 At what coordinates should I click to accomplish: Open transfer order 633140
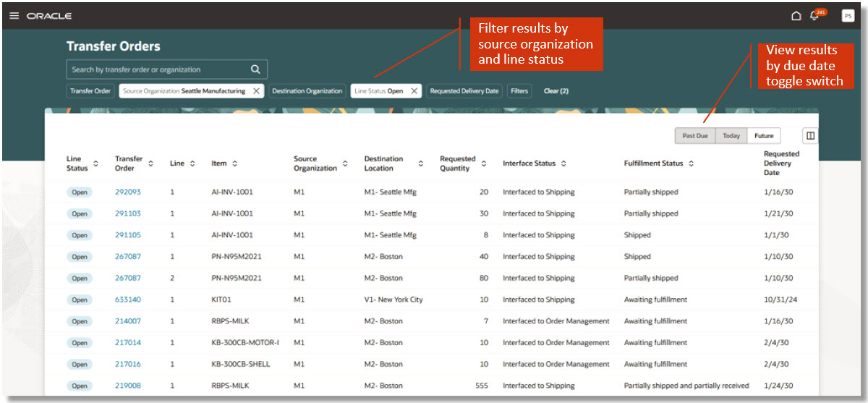(x=128, y=300)
